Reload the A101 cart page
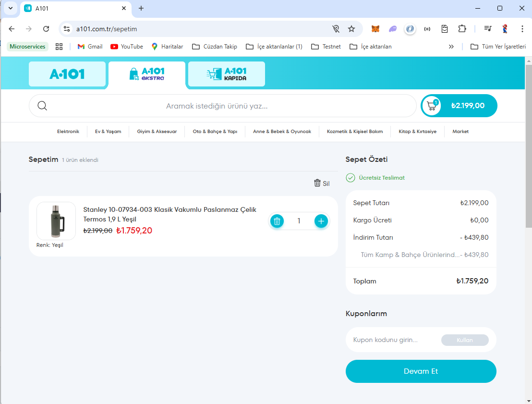This screenshot has height=404, width=532. point(46,29)
